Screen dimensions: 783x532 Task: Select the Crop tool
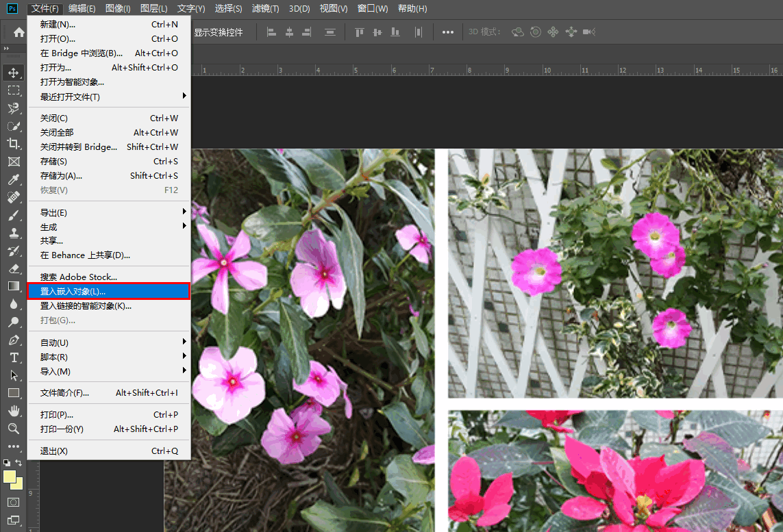(x=13, y=144)
